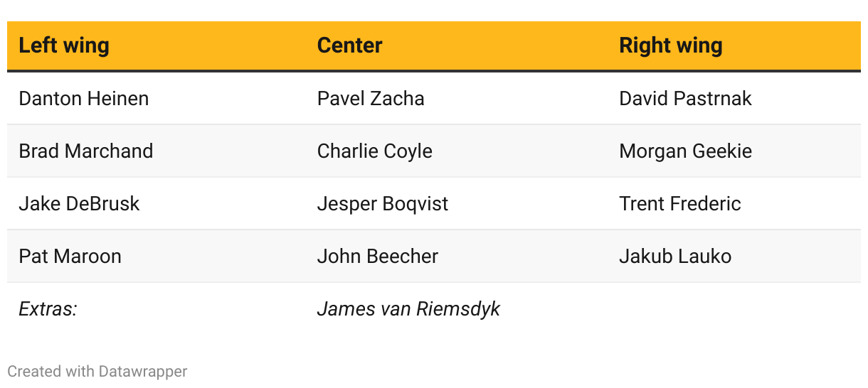Click the Morgan Geekie name

685,151
